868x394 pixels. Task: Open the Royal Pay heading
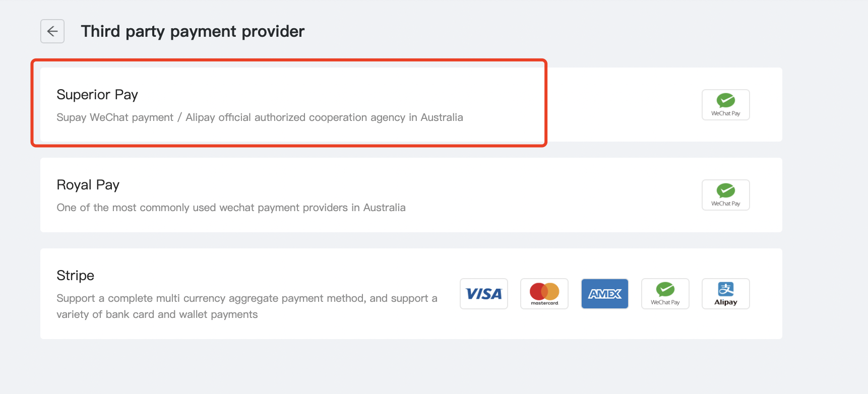coord(88,185)
